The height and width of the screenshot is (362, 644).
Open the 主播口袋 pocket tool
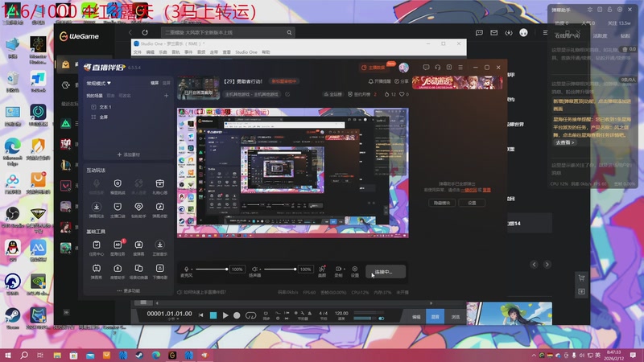coord(118,207)
